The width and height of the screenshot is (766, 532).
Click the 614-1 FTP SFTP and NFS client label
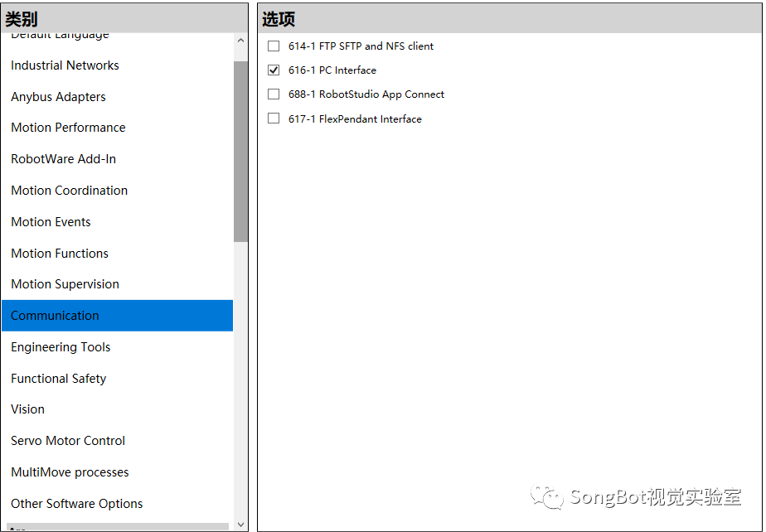(361, 46)
